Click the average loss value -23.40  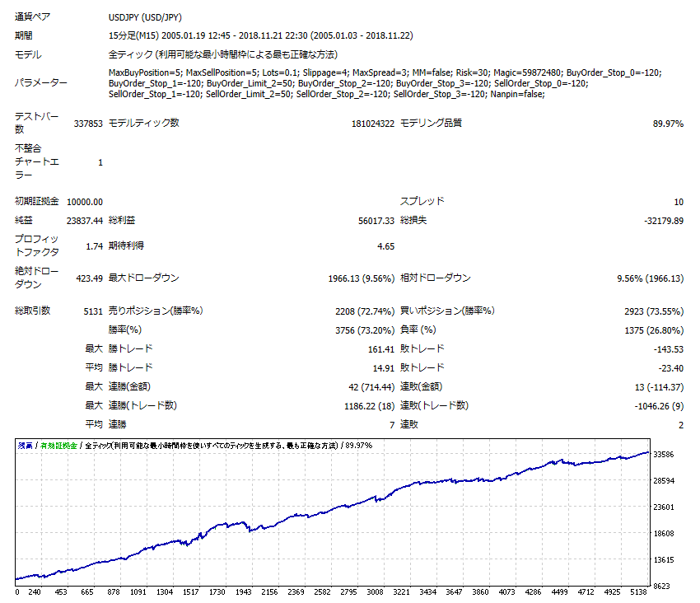click(670, 368)
